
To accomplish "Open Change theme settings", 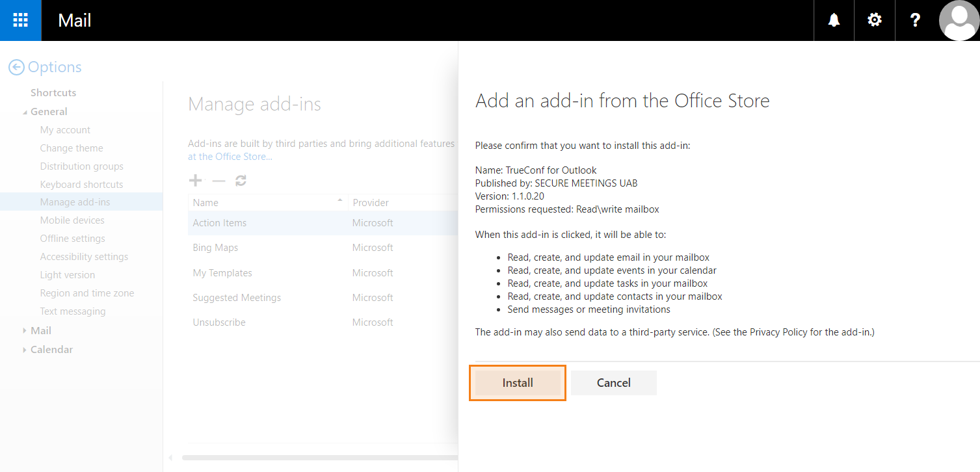I will (x=72, y=148).
